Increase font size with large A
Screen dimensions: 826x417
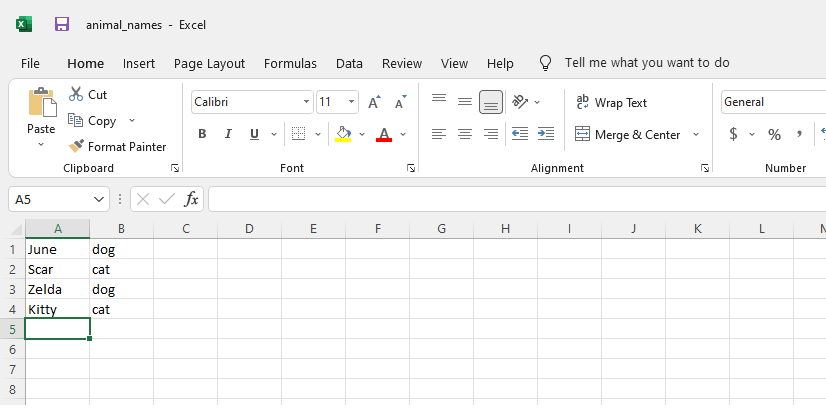point(374,102)
